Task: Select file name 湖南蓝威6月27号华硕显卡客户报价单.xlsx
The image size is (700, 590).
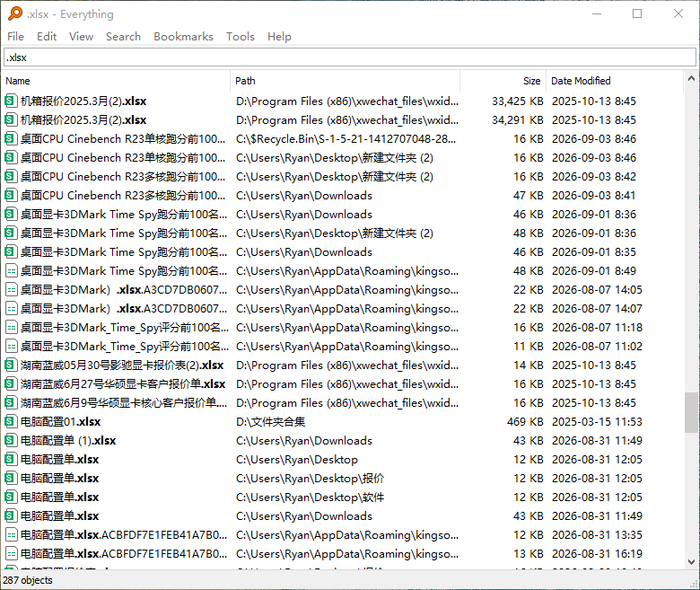Action: [123, 384]
